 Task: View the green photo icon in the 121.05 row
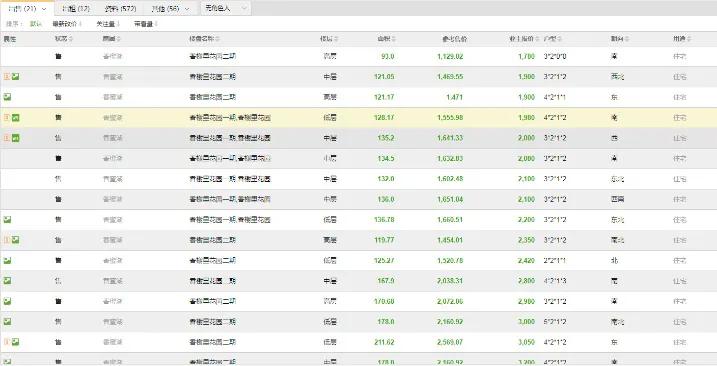16,77
